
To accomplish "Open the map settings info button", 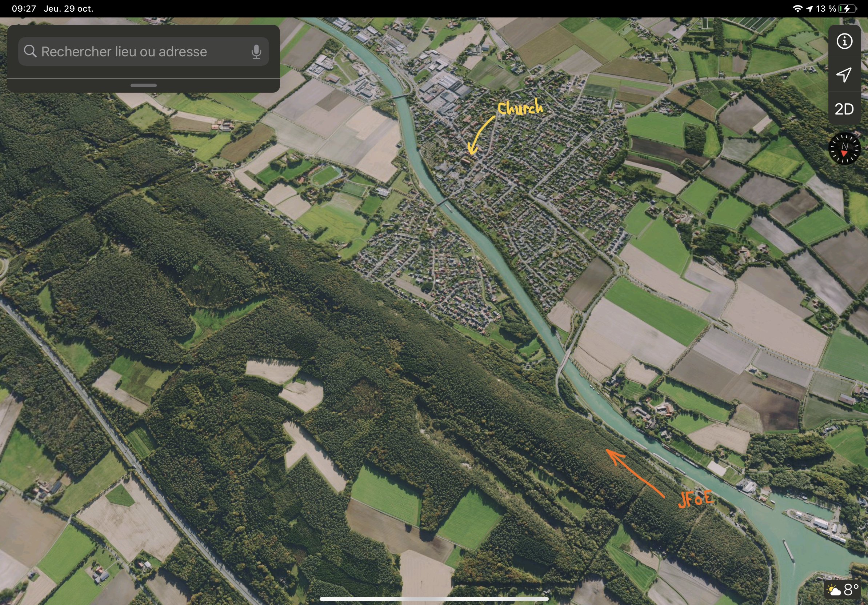I will (844, 41).
